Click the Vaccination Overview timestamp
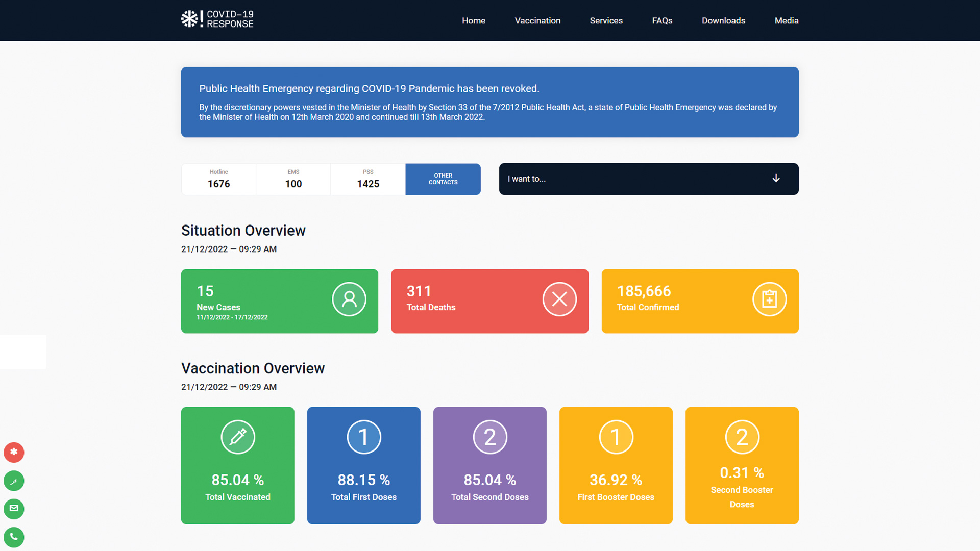980x551 pixels. (x=229, y=387)
